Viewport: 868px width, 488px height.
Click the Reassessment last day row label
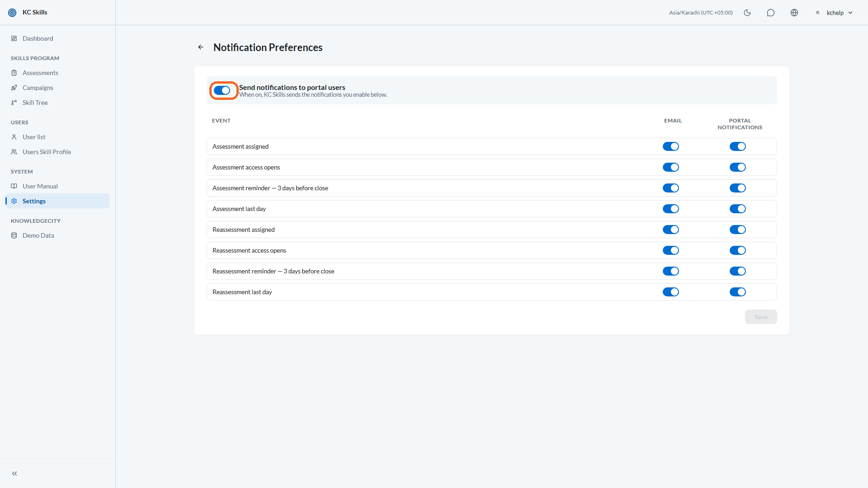tap(242, 292)
